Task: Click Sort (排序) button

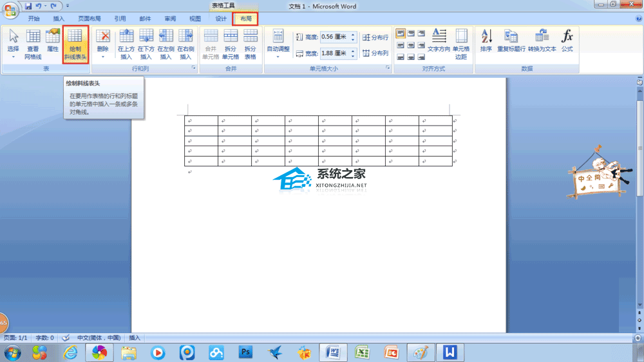Action: tap(486, 41)
